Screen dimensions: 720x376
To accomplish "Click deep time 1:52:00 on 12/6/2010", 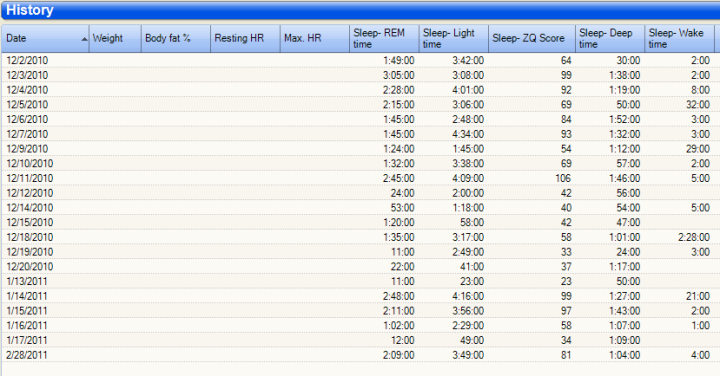I will click(624, 119).
